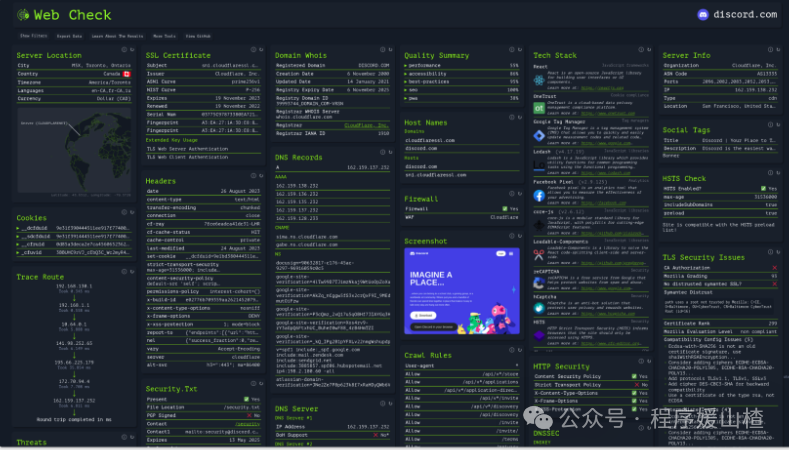
Task: Click the HSTS Enabled Yes checkmark
Action: click(x=763, y=188)
